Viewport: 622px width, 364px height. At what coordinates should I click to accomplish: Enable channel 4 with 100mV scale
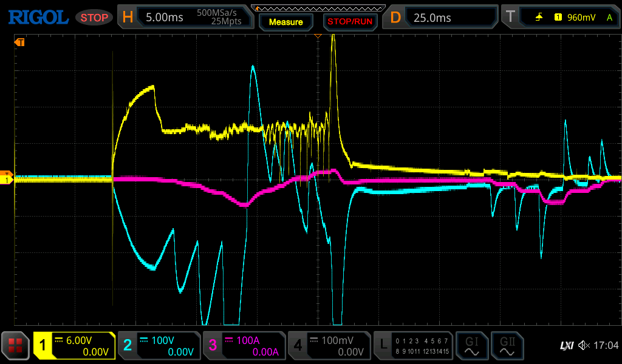329,346
